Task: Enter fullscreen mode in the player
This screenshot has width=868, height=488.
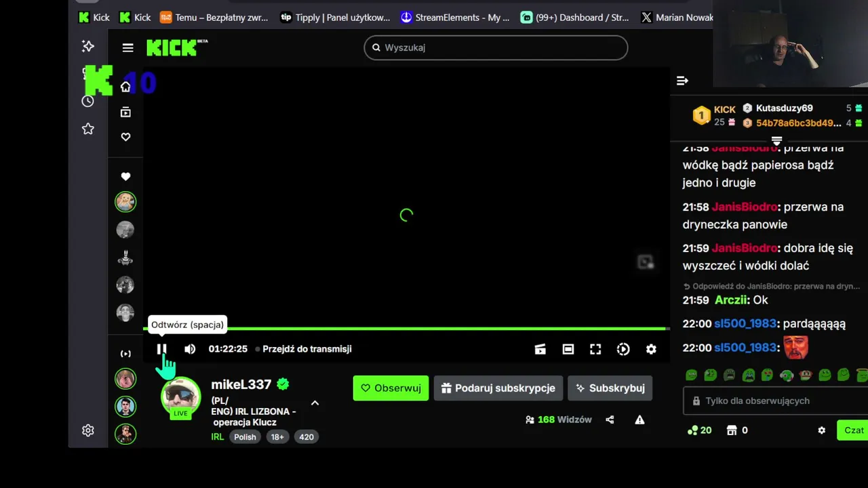Action: (595, 349)
